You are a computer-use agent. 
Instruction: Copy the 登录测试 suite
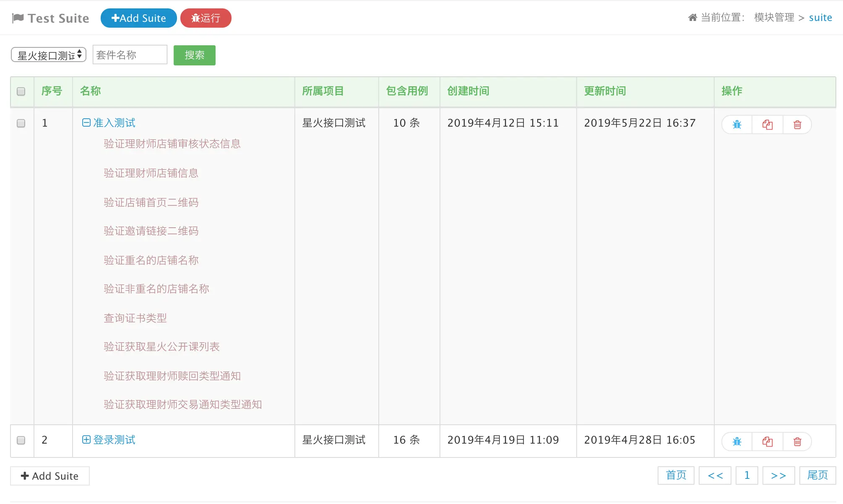(768, 442)
